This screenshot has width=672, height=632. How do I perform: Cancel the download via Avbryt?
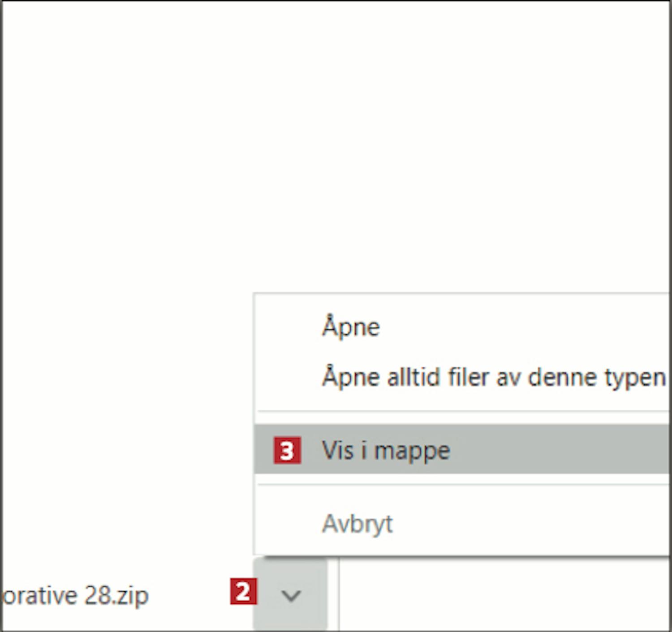357,523
